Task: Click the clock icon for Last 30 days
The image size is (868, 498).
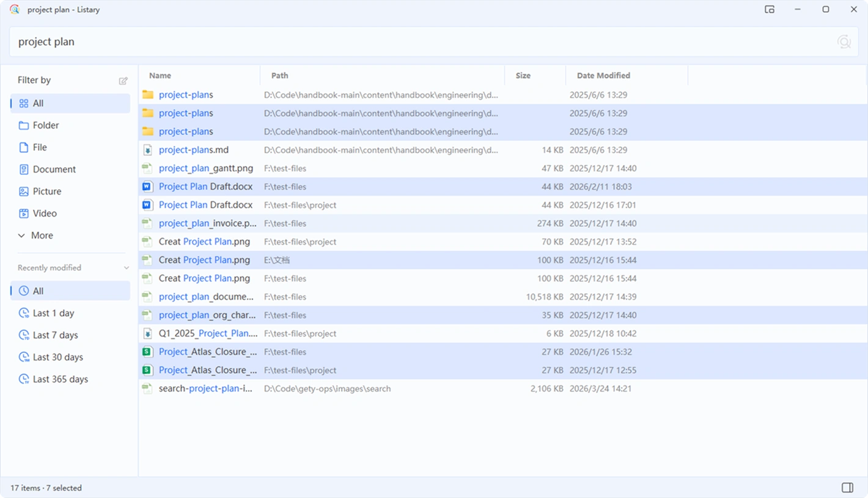Action: (24, 357)
